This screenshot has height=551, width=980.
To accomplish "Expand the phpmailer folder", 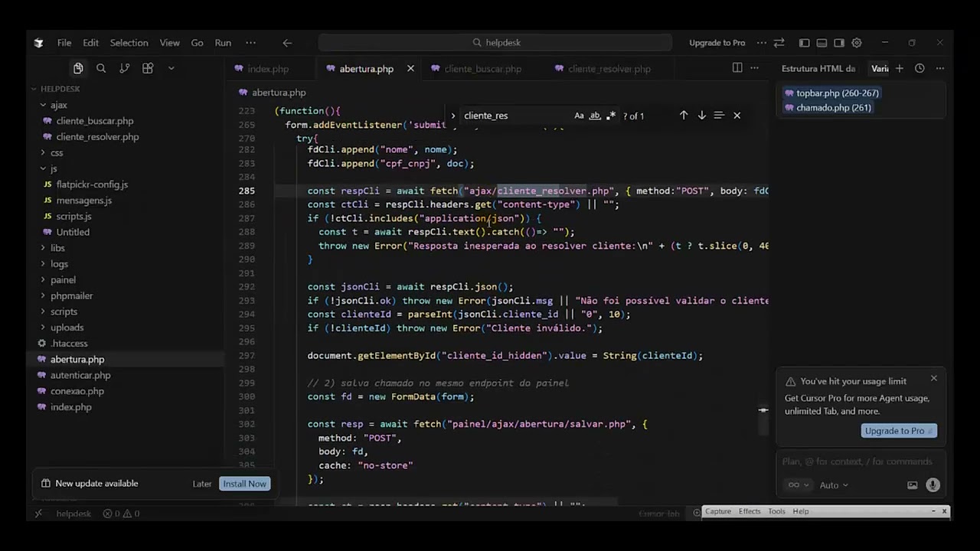I will click(71, 295).
